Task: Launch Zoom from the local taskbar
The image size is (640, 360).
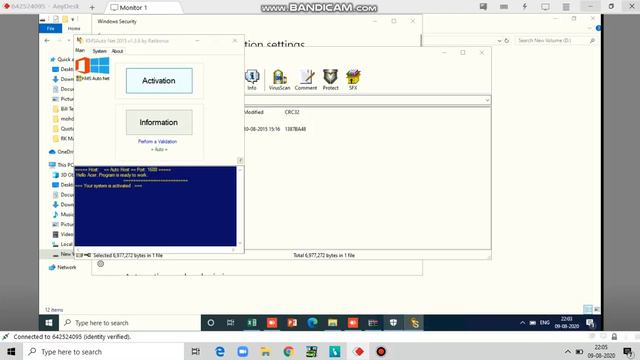Action: click(242, 351)
